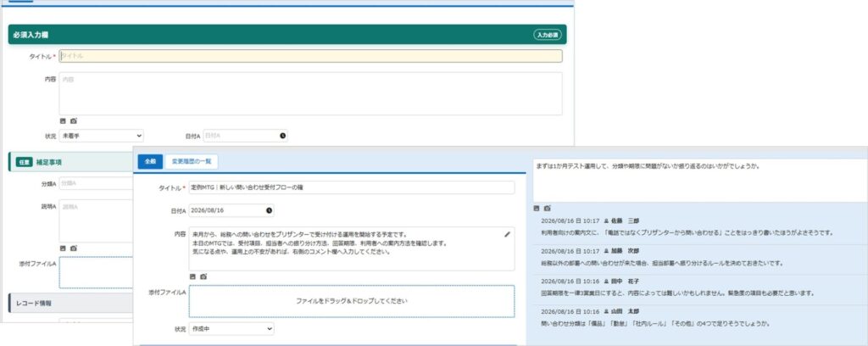
Task: Click the comment box starting with まずは1か月テスト運用
Action: click(700, 181)
